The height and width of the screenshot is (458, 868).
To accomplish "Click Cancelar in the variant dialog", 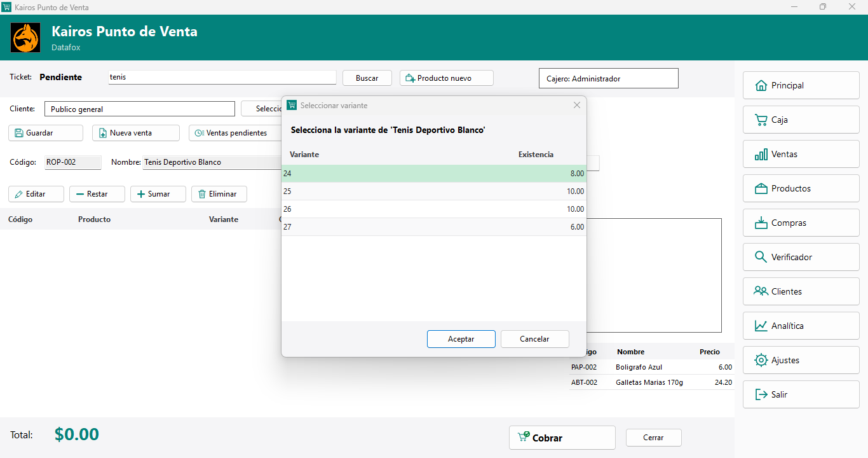I will click(x=534, y=339).
